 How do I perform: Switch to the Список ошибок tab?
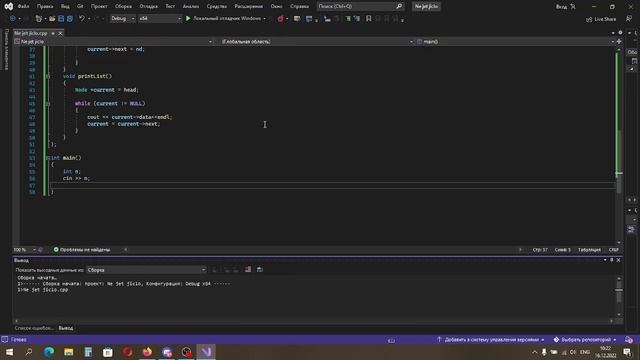click(34, 328)
